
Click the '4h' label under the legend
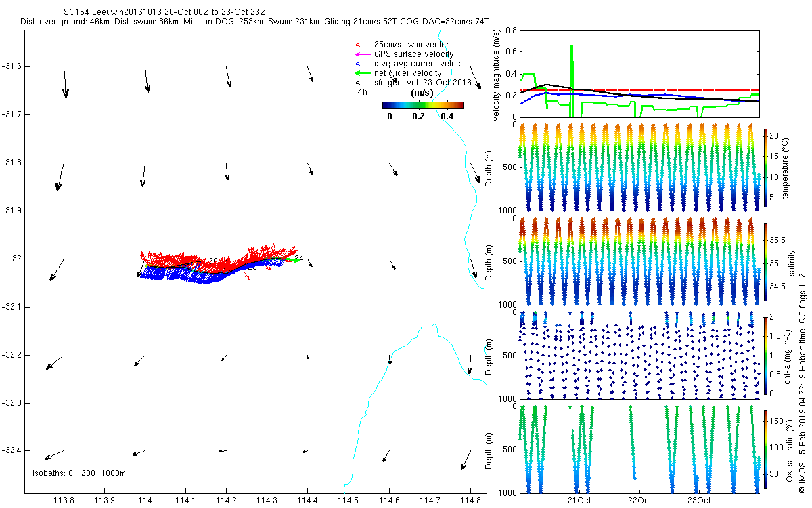point(362,91)
